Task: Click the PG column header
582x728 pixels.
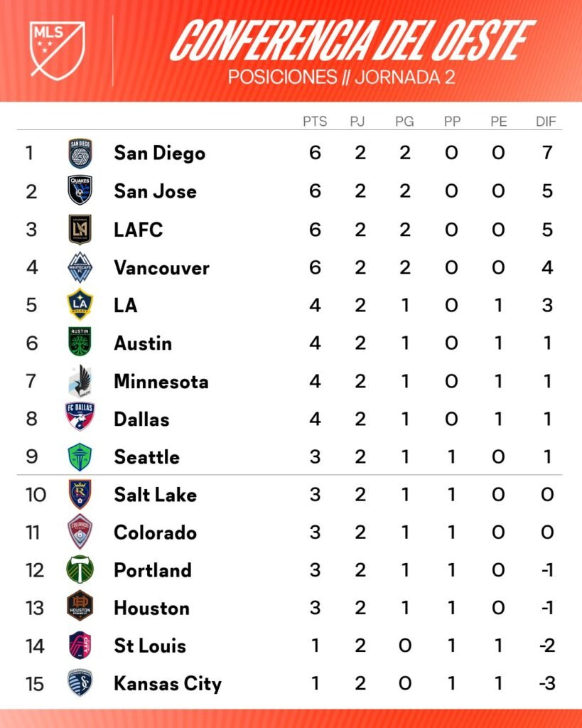Action: 404,122
